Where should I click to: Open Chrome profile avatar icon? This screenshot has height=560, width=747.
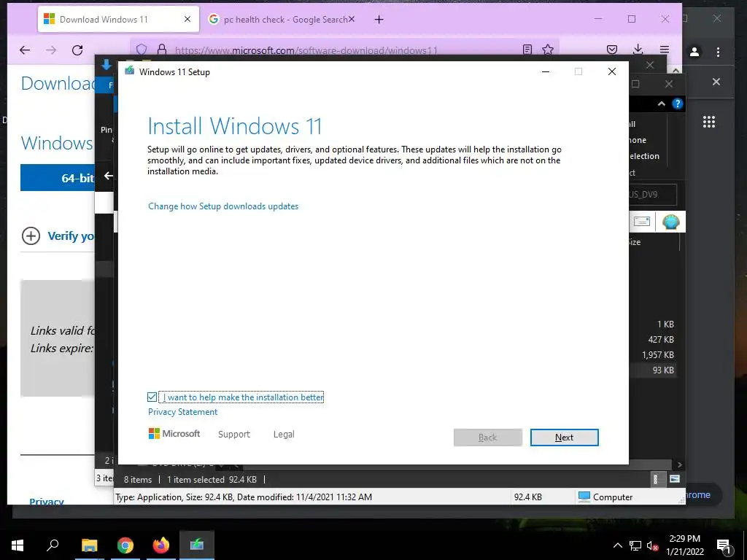pyautogui.click(x=694, y=52)
